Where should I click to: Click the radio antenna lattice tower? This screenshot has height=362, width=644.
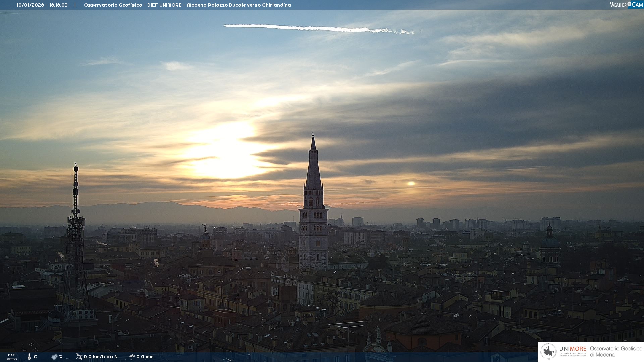pos(76,235)
